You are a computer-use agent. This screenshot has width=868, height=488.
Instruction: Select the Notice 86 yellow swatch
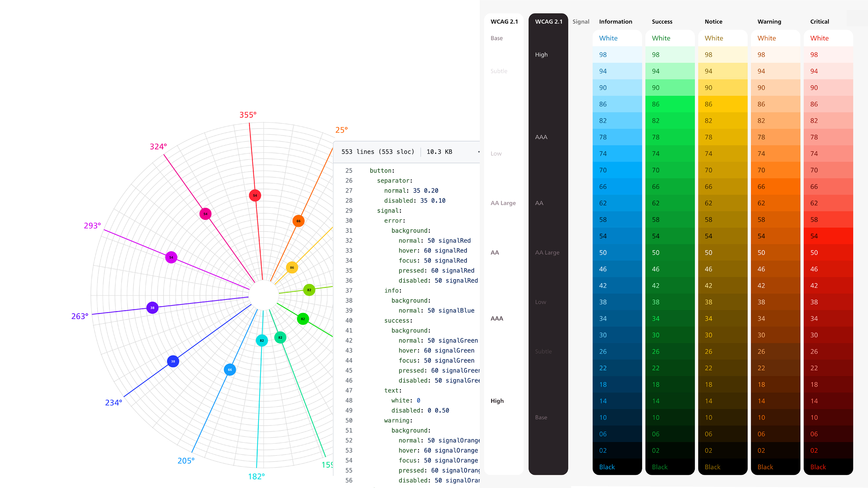(722, 104)
